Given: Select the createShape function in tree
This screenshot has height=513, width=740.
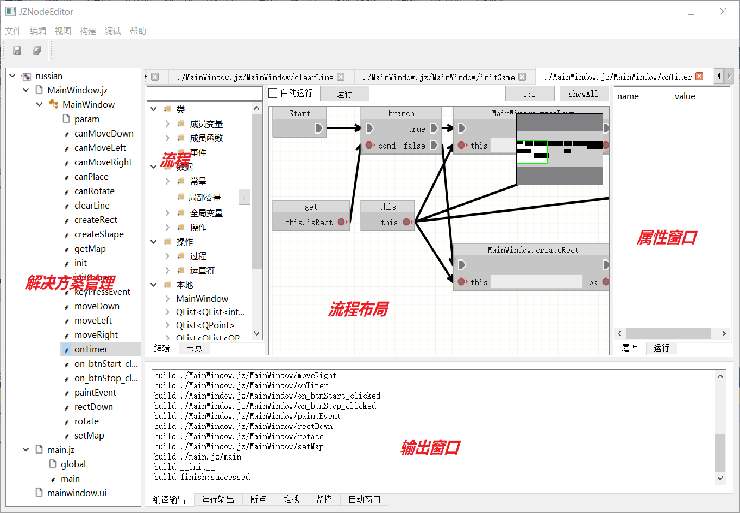Looking at the screenshot, I should click(x=99, y=234).
